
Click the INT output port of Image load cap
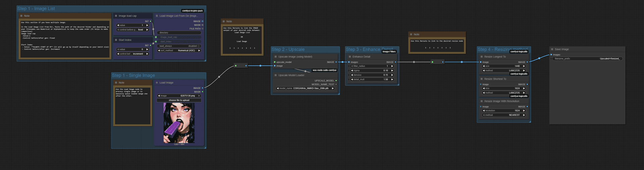[151, 21]
